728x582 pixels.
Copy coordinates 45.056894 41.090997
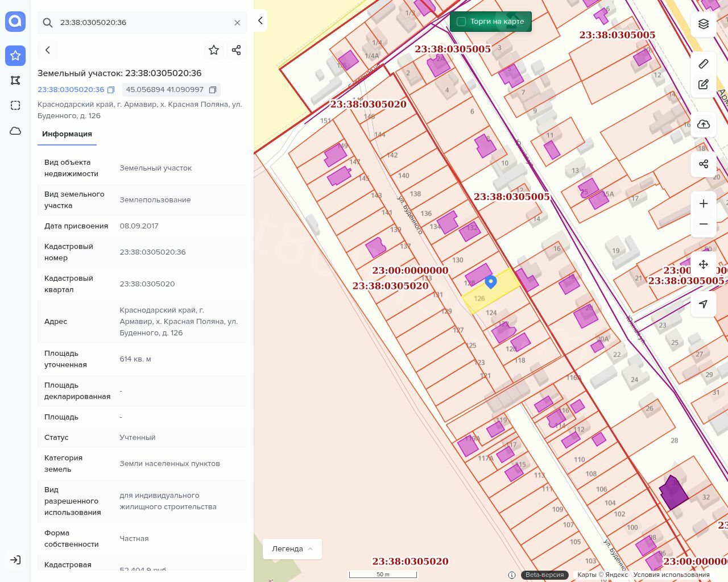point(213,90)
